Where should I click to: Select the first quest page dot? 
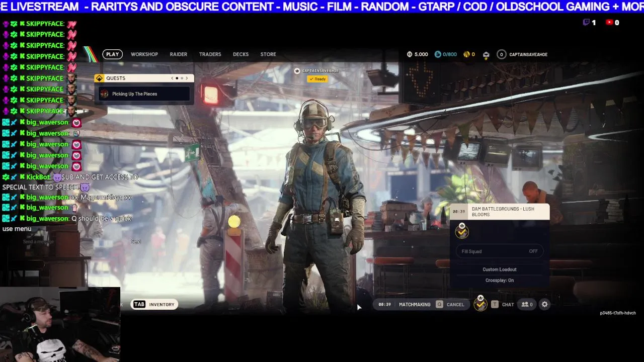click(x=177, y=78)
